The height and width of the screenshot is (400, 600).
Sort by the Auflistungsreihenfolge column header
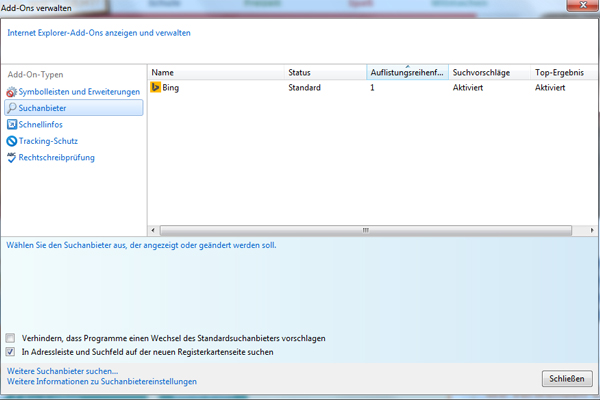(x=406, y=73)
